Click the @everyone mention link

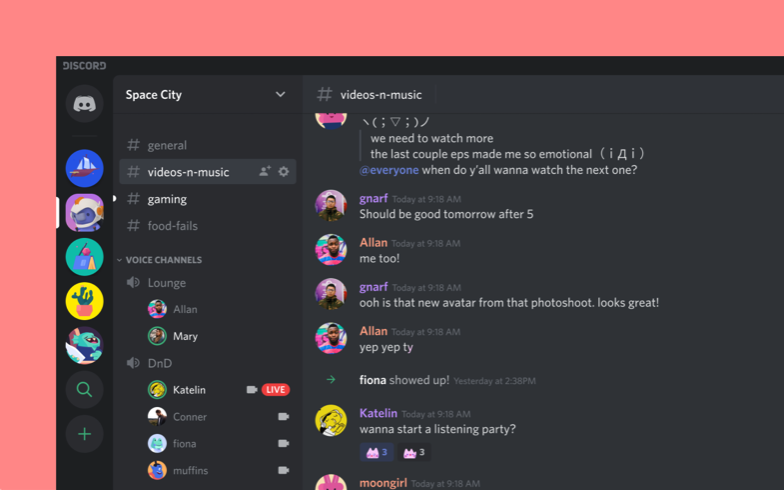389,170
